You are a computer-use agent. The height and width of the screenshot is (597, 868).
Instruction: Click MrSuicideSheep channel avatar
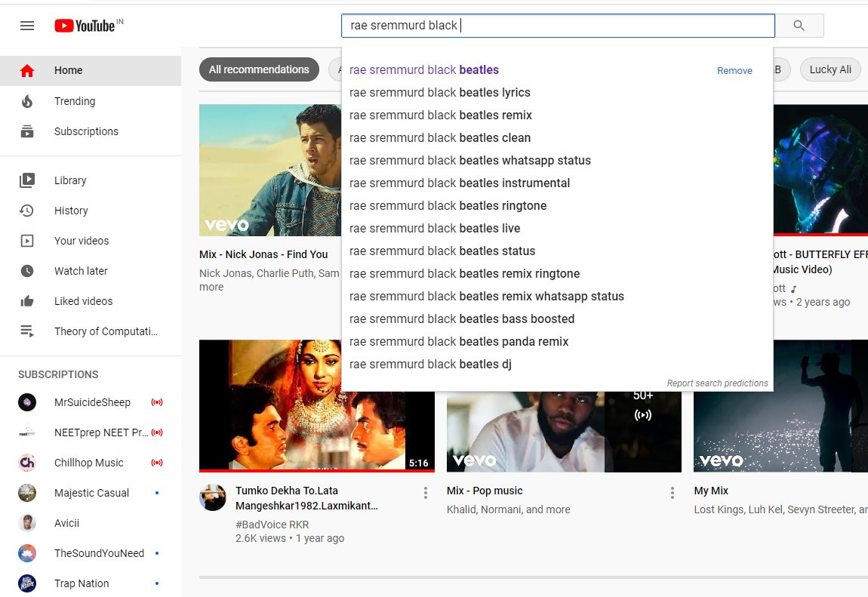pos(27,402)
